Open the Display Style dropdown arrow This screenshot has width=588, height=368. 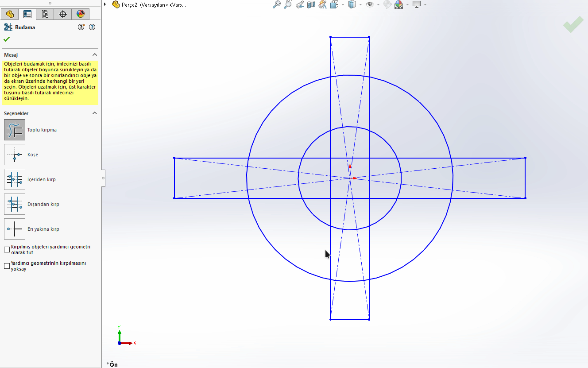361,4
